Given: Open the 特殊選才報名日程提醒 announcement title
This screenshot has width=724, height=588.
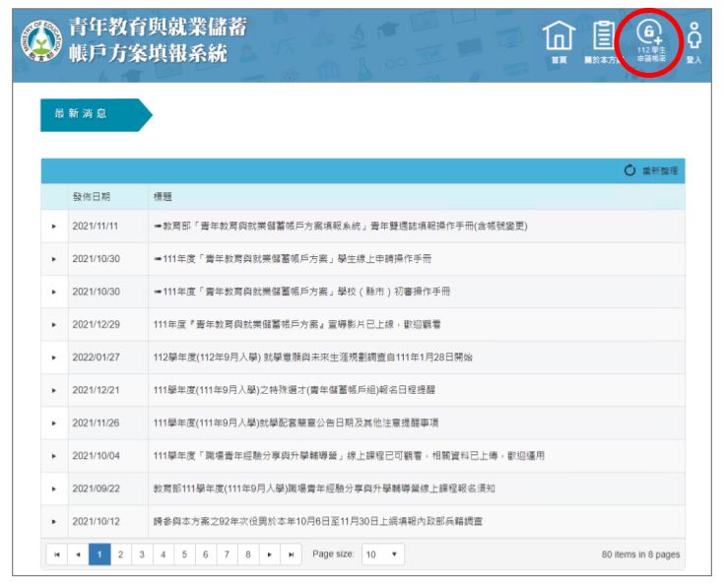Looking at the screenshot, I should pos(295,390).
